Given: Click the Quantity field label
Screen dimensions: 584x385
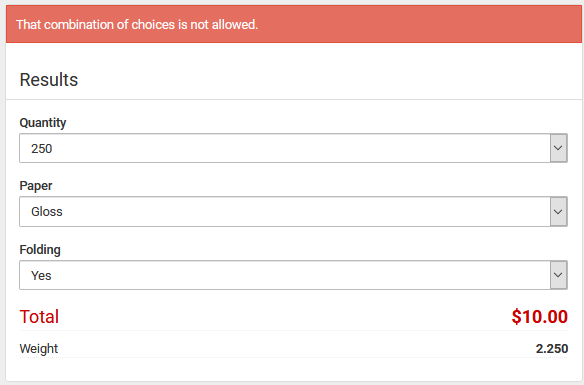Looking at the screenshot, I should point(43,123).
